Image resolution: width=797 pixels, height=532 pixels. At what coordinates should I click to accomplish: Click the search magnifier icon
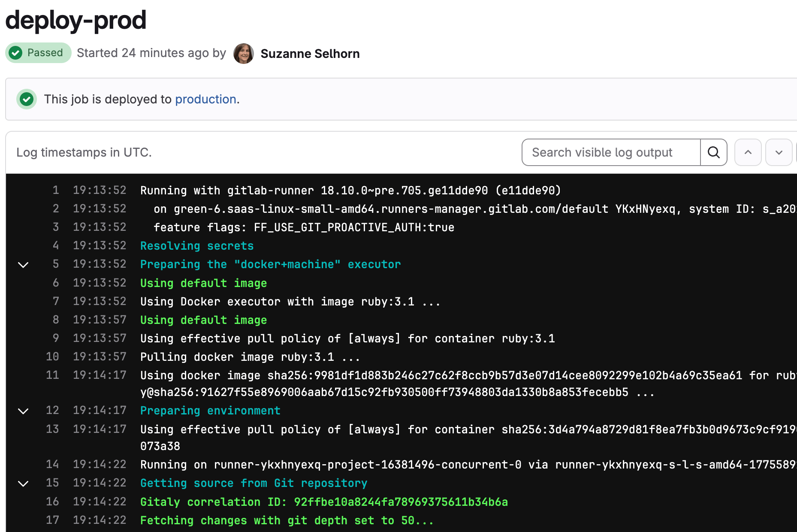click(713, 152)
